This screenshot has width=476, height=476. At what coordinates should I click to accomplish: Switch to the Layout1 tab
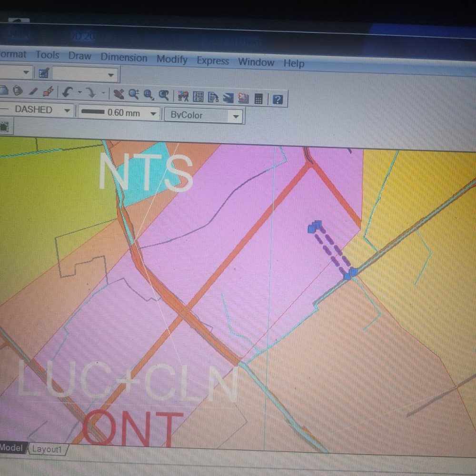click(x=47, y=449)
